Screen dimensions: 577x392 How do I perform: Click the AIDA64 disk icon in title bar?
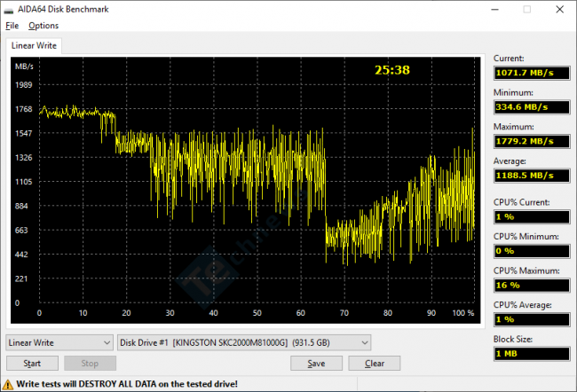(x=9, y=10)
